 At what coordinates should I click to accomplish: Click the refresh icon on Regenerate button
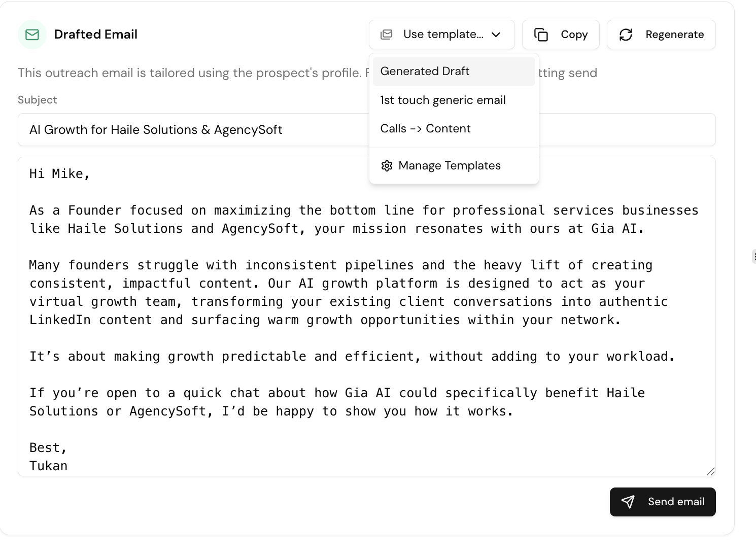[626, 34]
